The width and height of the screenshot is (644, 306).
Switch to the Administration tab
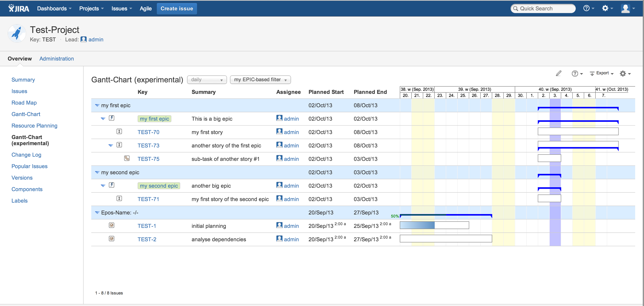click(57, 59)
